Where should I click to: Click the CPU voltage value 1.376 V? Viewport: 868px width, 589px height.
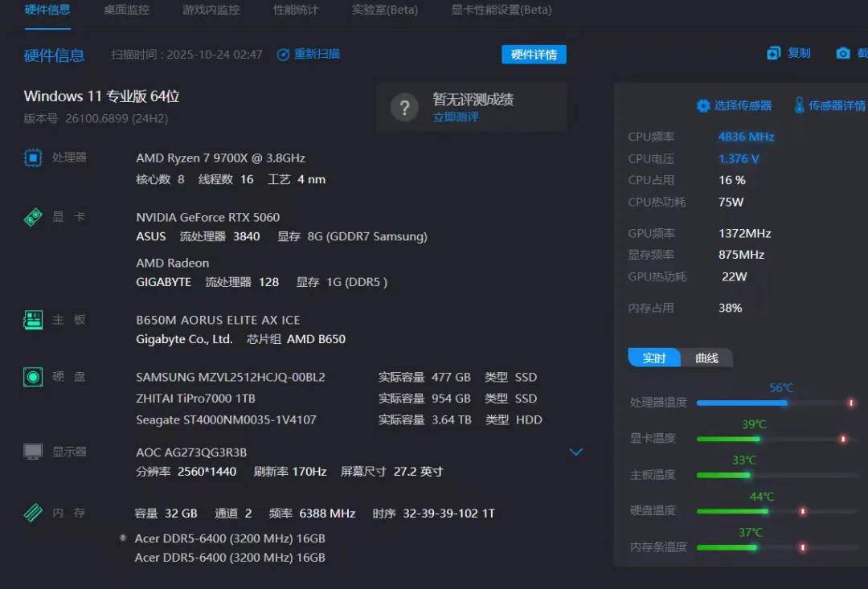tap(739, 159)
